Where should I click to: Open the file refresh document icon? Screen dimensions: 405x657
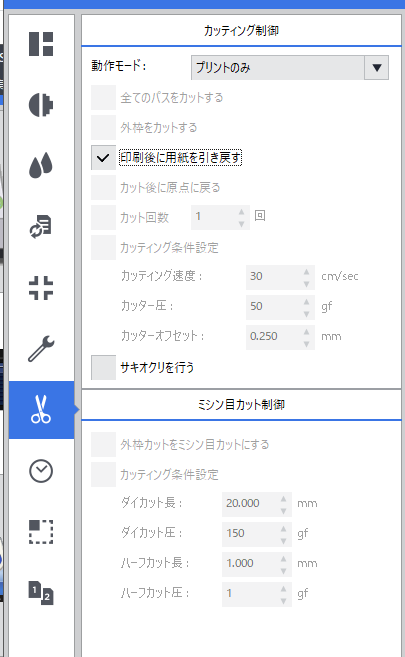click(41, 227)
